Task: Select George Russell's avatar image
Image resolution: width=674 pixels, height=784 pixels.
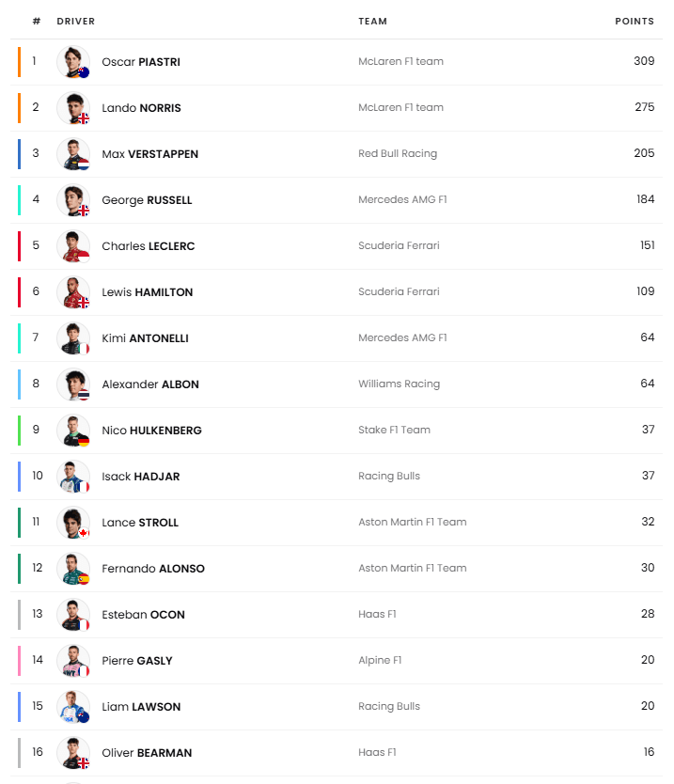Action: [73, 200]
